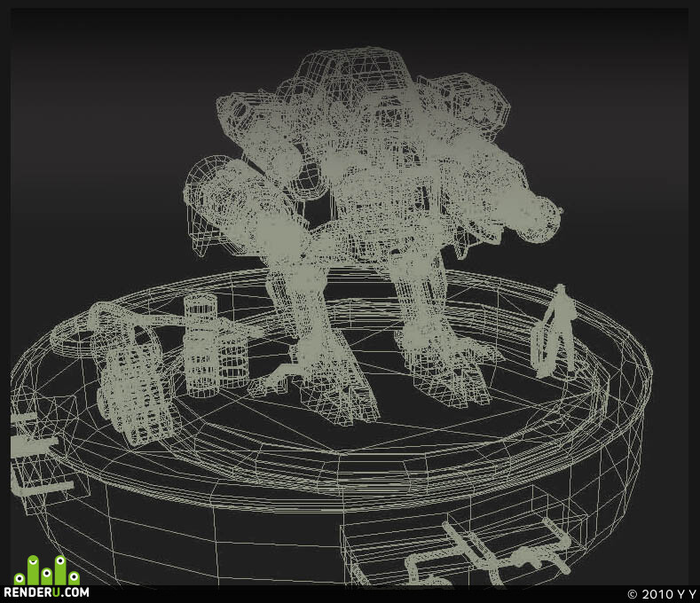Select the solid bars at left edge
Viewport: 700px width, 603px height.
38,455
